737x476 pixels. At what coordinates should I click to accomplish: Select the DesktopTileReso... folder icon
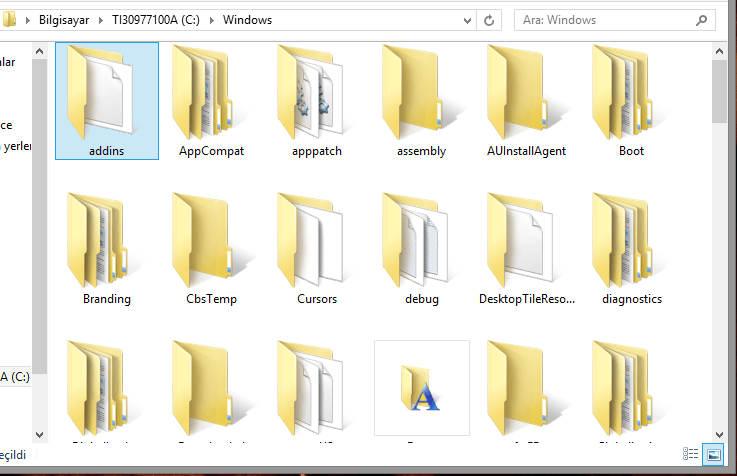(521, 241)
